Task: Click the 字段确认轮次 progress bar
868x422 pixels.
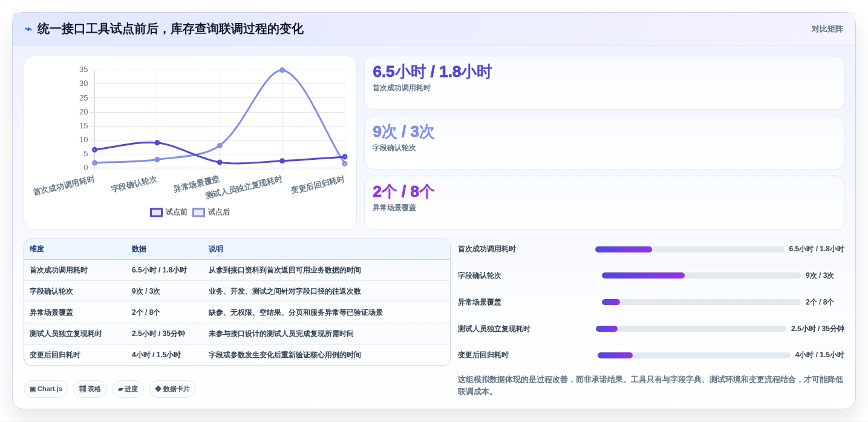Action: [x=701, y=275]
